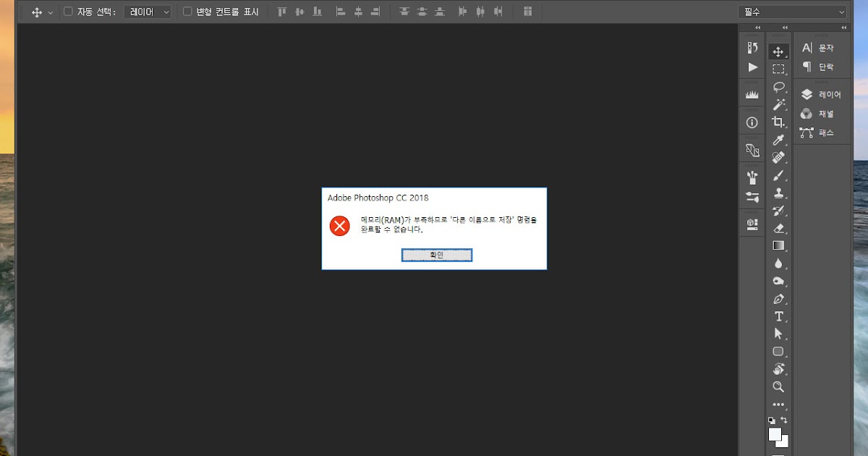Image resolution: width=868 pixels, height=456 pixels.
Task: Align left edges of layers
Action: [341, 12]
